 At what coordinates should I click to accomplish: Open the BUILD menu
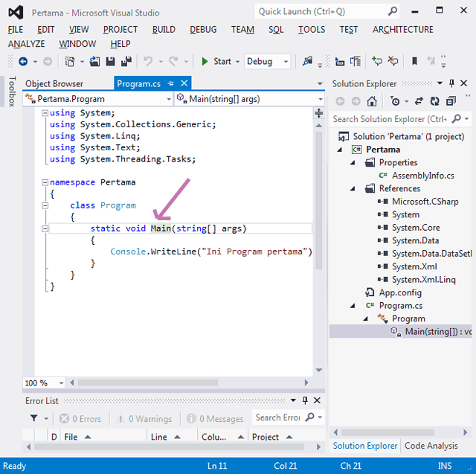click(x=164, y=30)
